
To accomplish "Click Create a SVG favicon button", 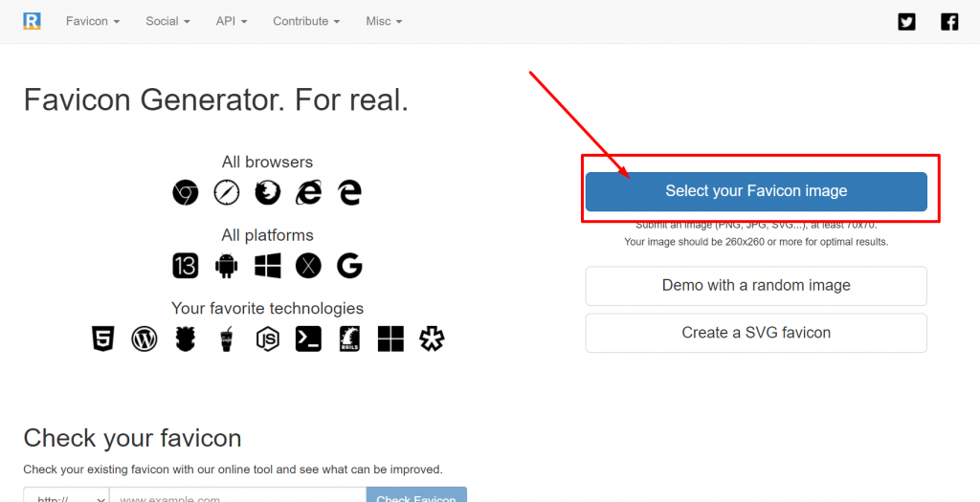I will (756, 333).
